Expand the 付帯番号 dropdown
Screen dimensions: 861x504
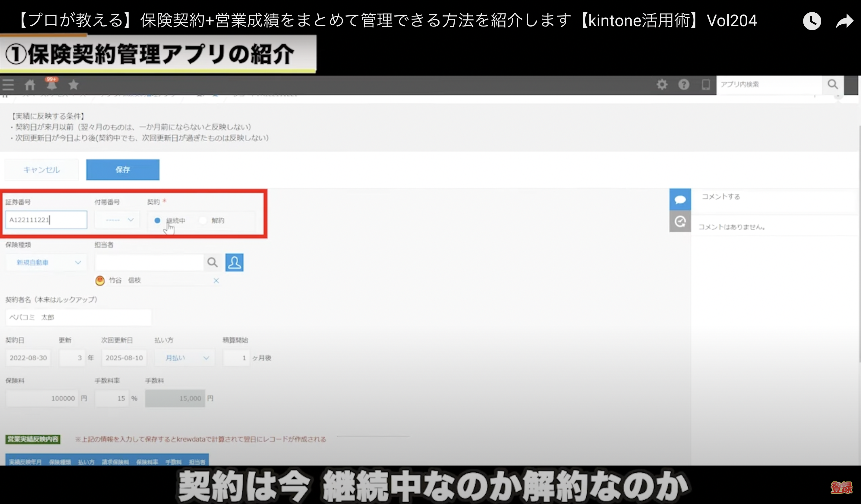click(118, 220)
